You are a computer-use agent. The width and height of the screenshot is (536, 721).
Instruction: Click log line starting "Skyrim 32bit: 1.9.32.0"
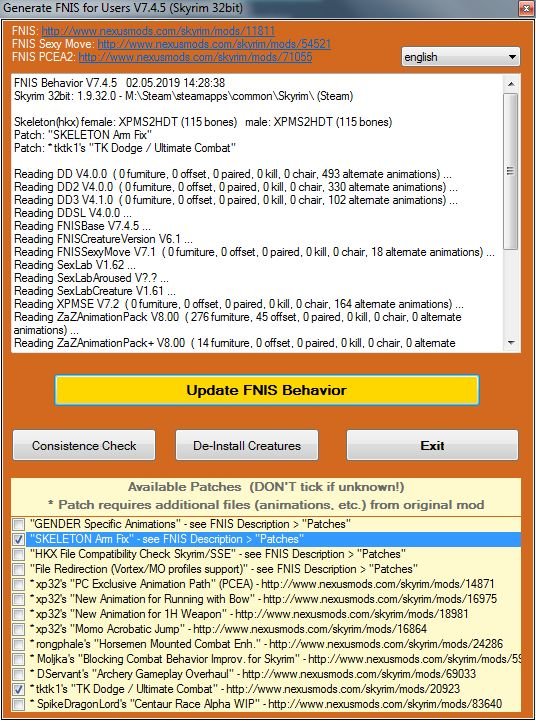click(183, 96)
